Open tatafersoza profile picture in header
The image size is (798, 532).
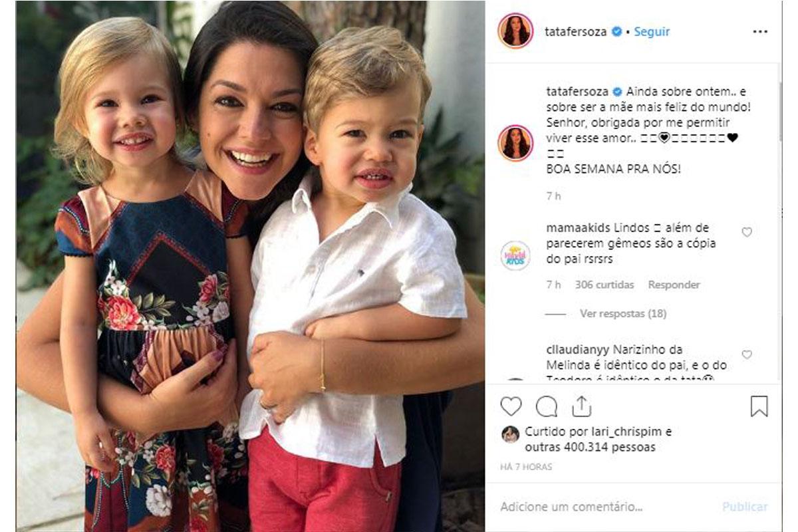click(515, 31)
